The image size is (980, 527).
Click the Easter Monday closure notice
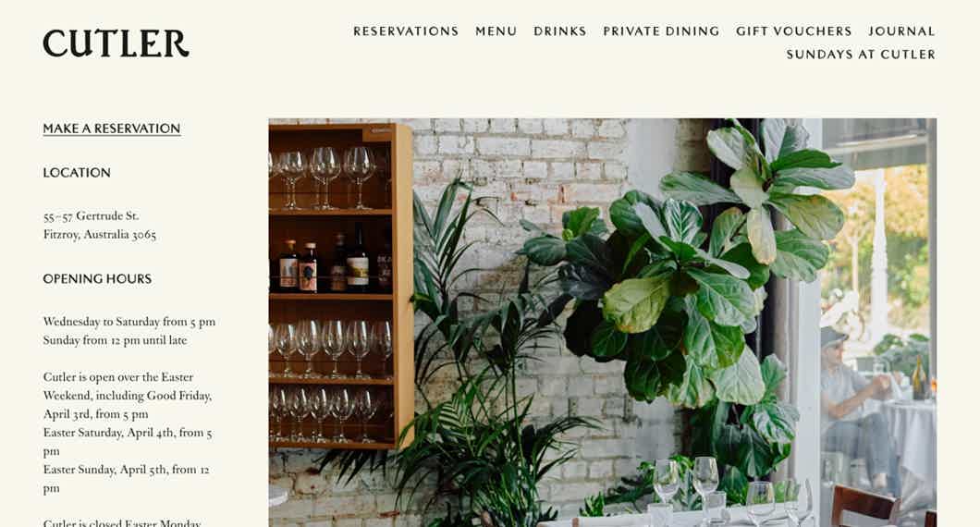click(122, 522)
